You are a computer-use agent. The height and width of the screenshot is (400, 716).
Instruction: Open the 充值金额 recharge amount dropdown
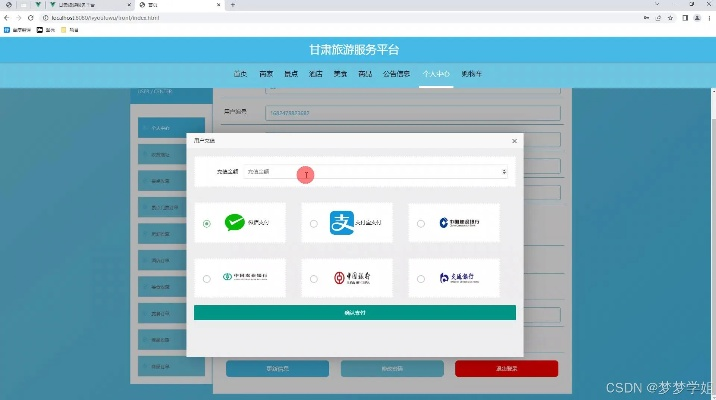click(375, 172)
